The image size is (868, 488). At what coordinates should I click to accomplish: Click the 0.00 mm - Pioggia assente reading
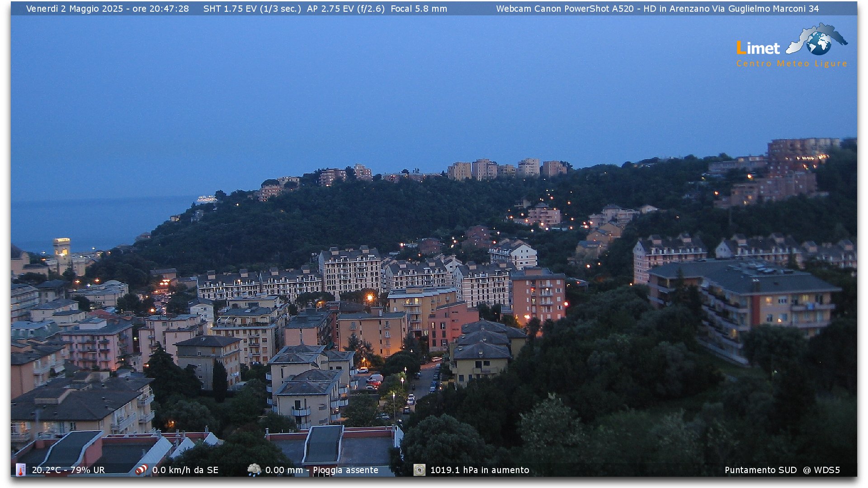click(322, 470)
